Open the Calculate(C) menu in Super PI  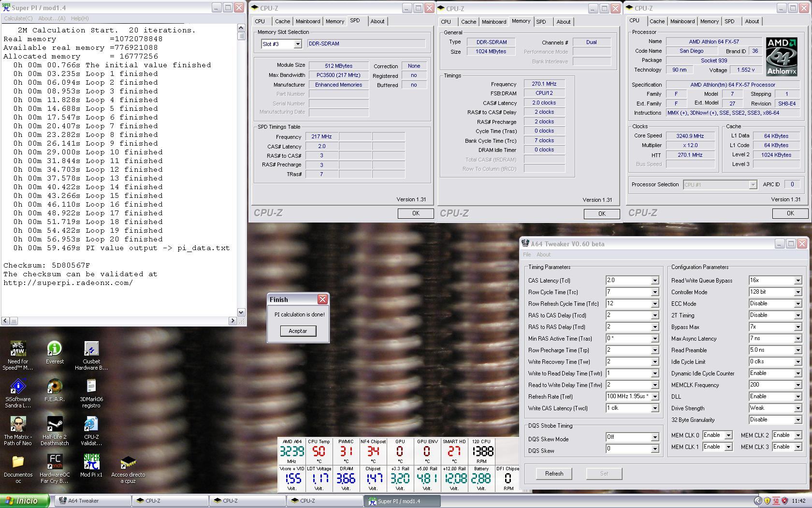coord(18,18)
